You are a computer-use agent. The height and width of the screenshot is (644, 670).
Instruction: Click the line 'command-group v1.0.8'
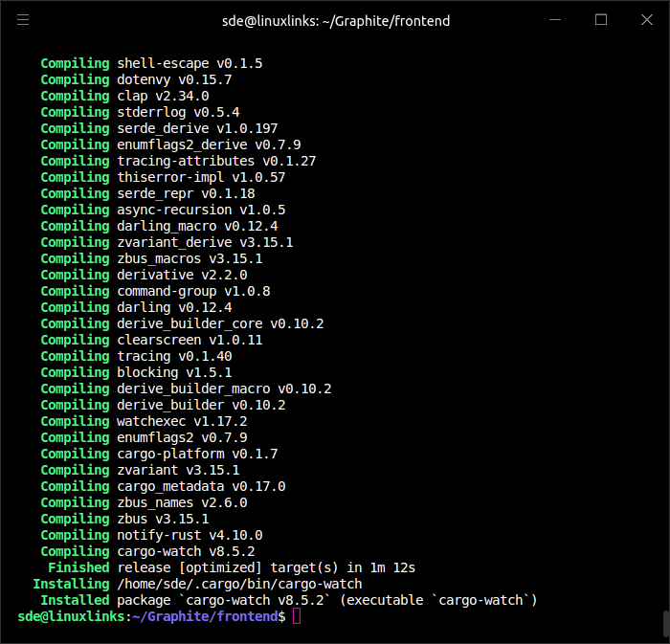(x=193, y=291)
